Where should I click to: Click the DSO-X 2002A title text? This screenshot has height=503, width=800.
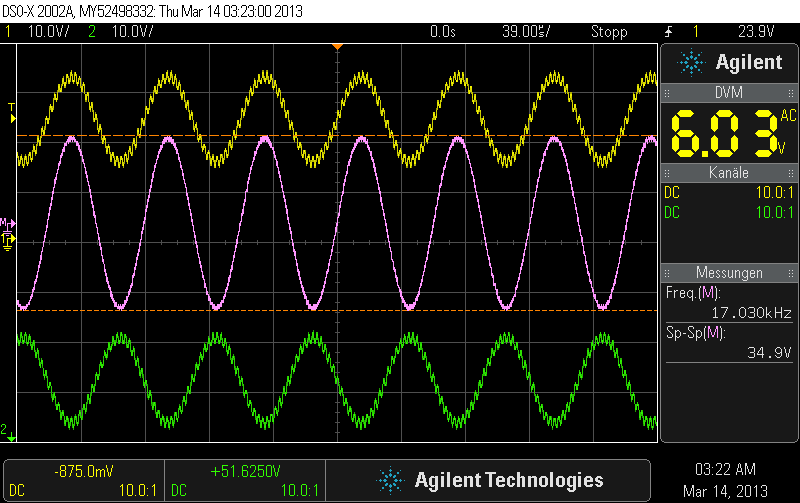(39, 11)
